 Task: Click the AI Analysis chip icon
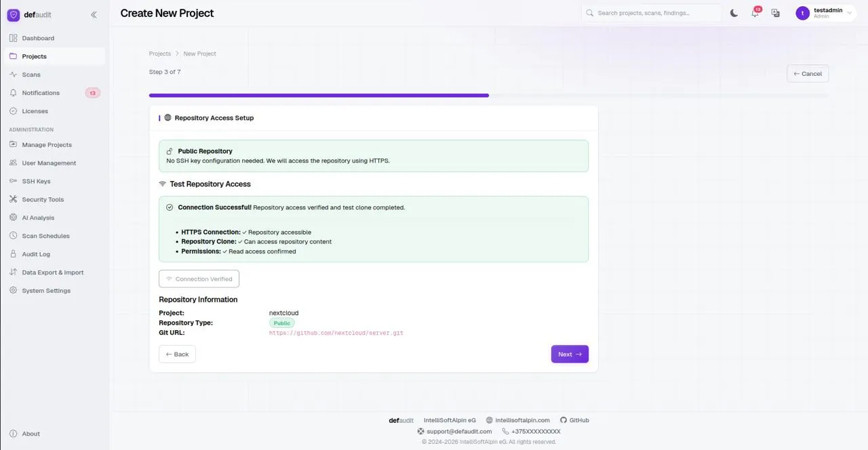tap(14, 218)
